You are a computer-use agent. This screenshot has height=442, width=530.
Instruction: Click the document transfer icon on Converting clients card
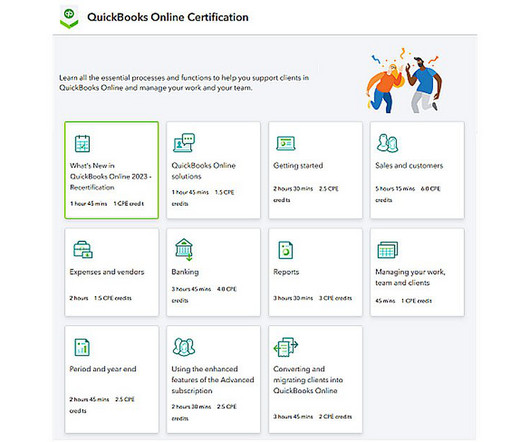pyautogui.click(x=286, y=347)
